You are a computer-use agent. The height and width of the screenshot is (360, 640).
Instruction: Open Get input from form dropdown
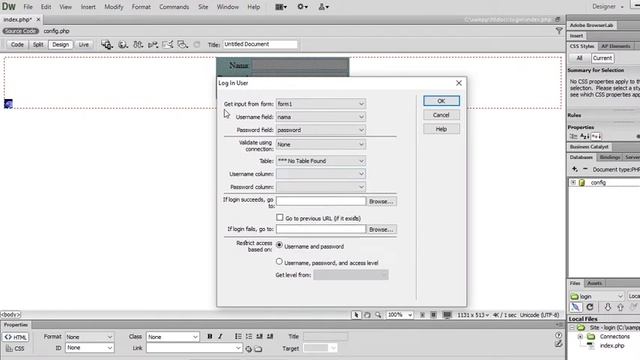[321, 104]
